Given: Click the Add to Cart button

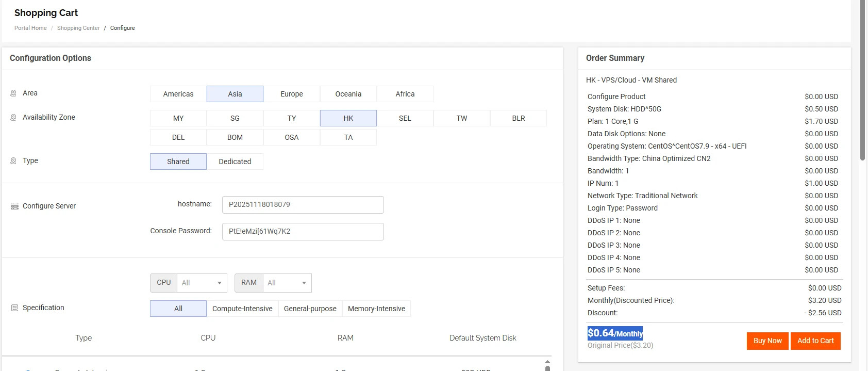Looking at the screenshot, I should (x=815, y=341).
